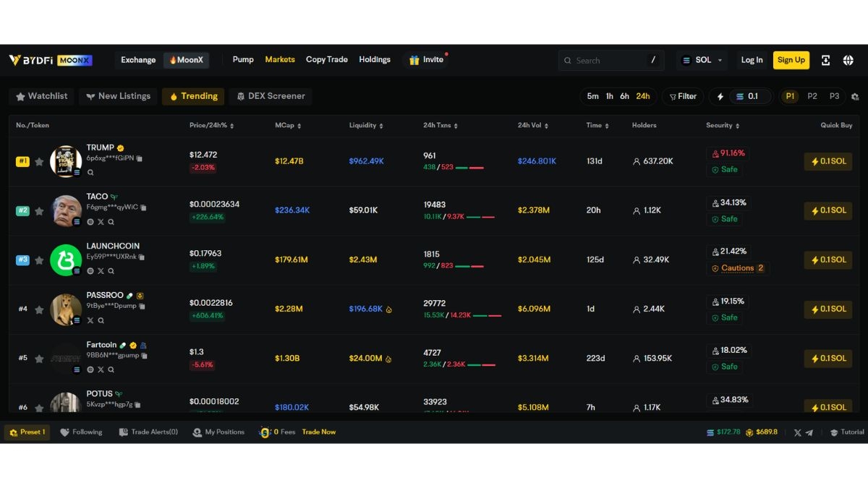868x488 pixels.
Task: Switch timeframe to 5m
Action: (592, 96)
